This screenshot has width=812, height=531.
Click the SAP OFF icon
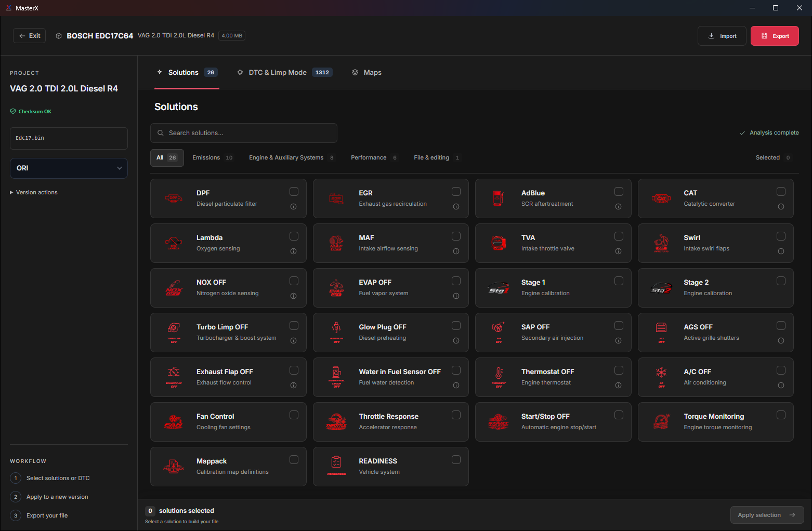click(499, 333)
